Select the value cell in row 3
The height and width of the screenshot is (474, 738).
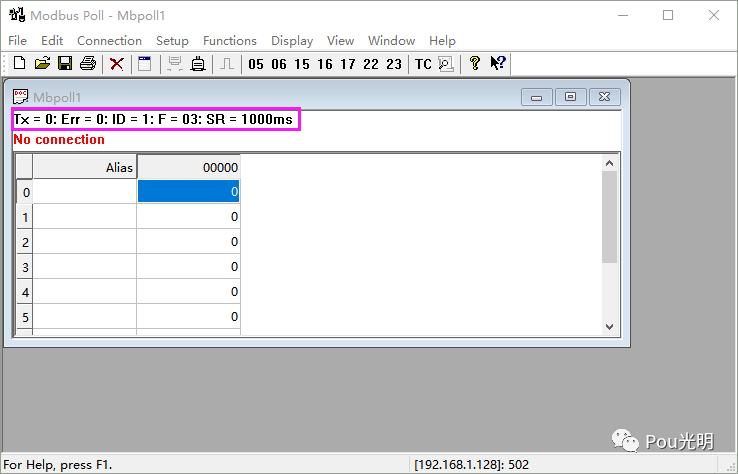coord(189,266)
